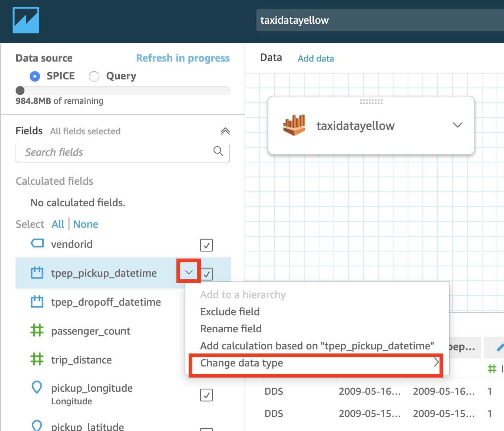Select the passenger_count field row
The width and height of the screenshot is (504, 431).
[100, 331]
